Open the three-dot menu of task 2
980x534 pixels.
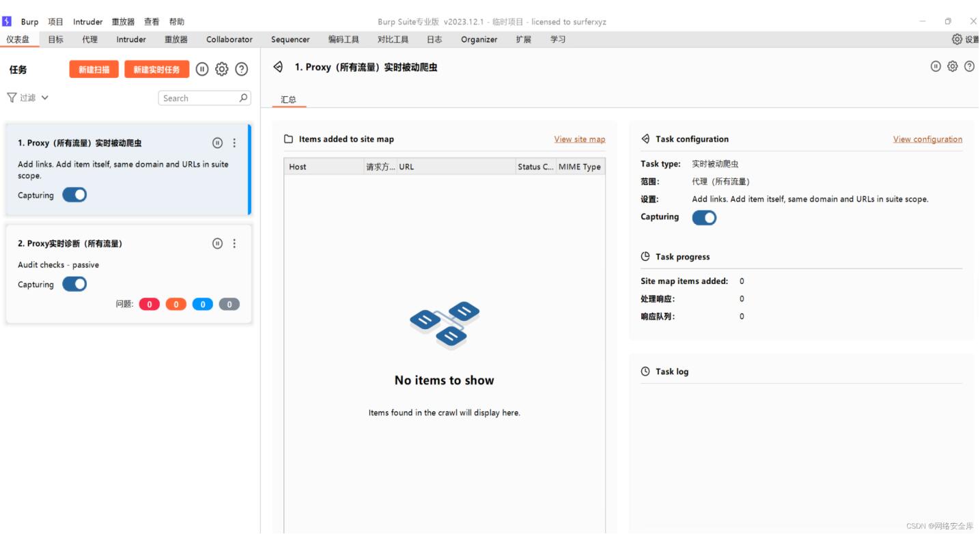coord(234,243)
